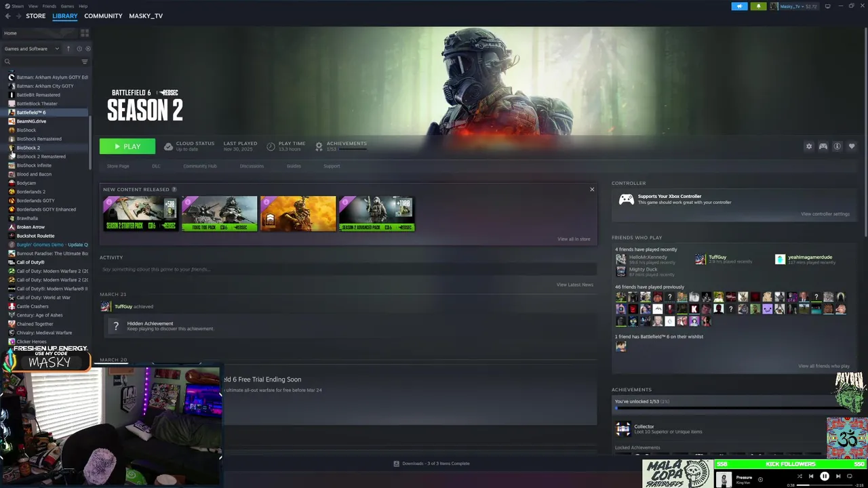Open the green notifications bell
Screen dimensions: 868x488
(758, 6)
